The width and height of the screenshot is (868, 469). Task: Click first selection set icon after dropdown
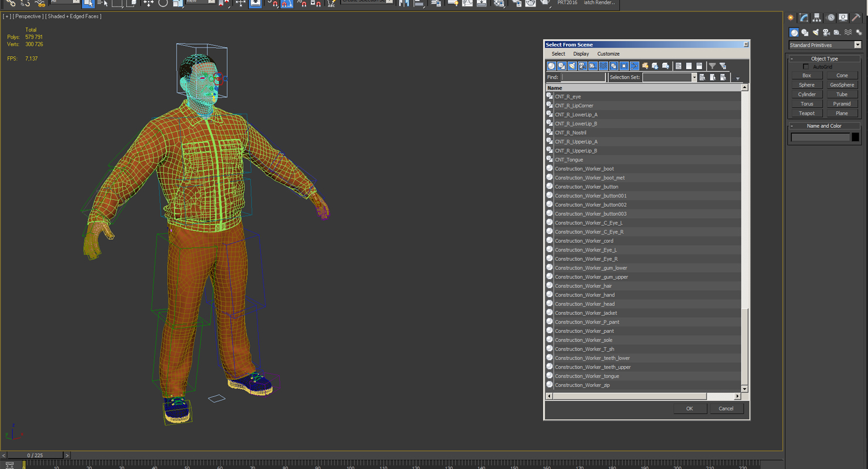[x=702, y=77]
